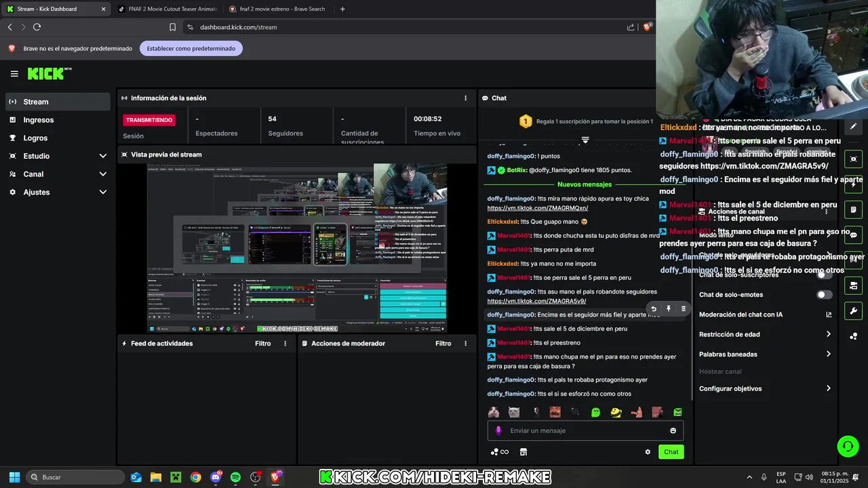The width and height of the screenshot is (868, 488).
Task: Click the TRANSMITIENDO status badge
Action: point(149,120)
